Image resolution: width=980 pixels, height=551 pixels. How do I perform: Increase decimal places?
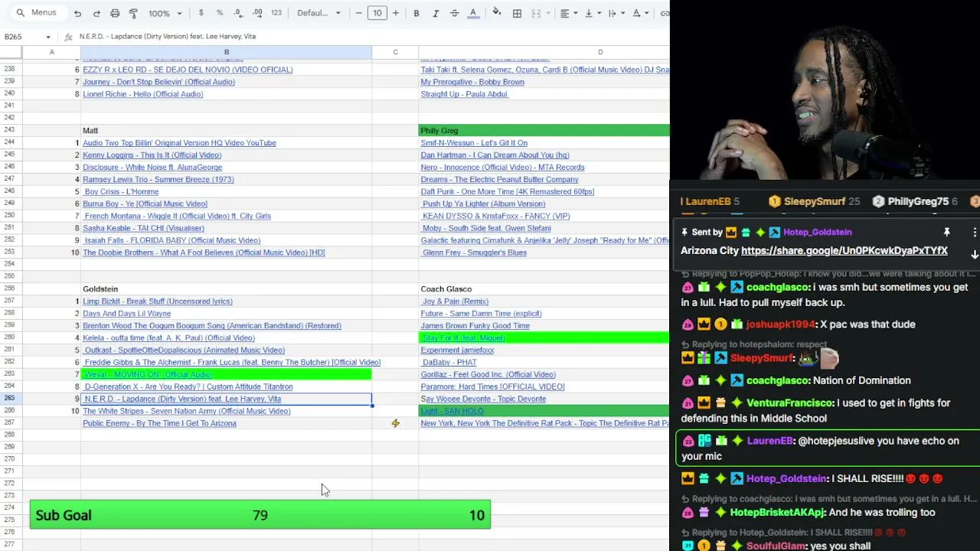(257, 13)
